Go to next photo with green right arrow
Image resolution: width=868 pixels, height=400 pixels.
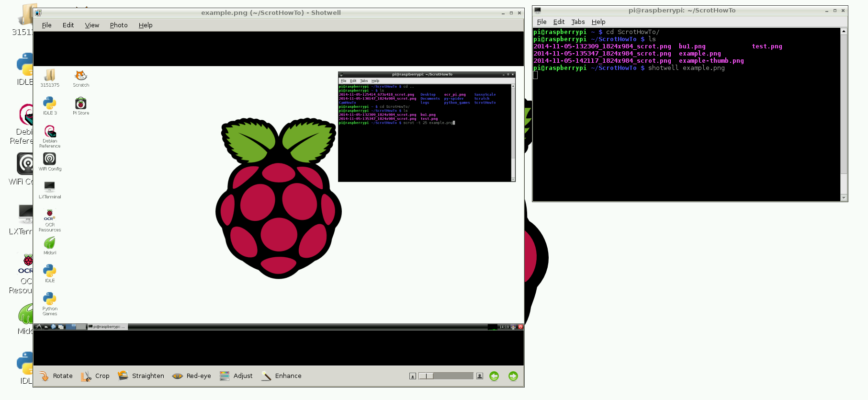point(513,376)
